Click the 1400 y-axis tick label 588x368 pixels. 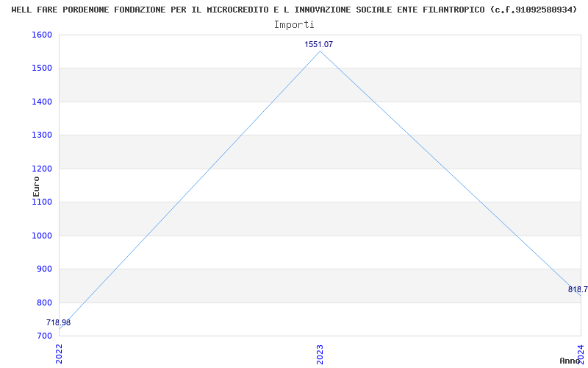(x=41, y=102)
